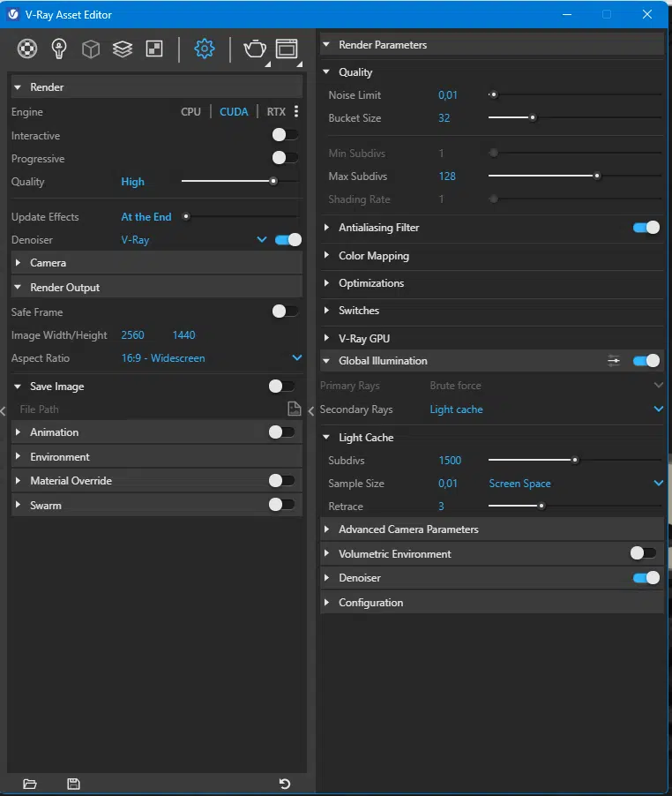Open engine options three-dot menu
Screen dimensions: 672x796
coord(296,112)
